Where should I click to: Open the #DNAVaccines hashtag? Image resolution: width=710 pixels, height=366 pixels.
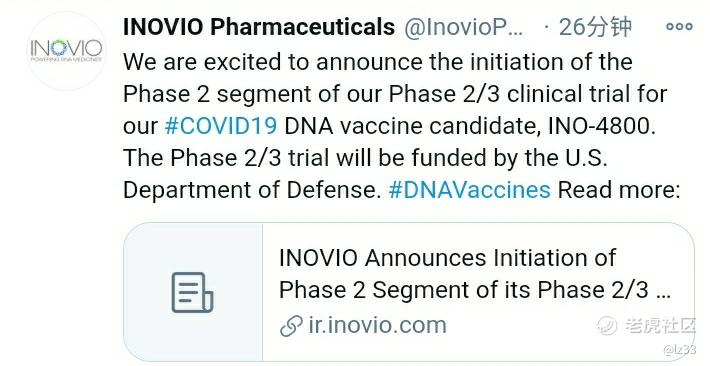(470, 190)
